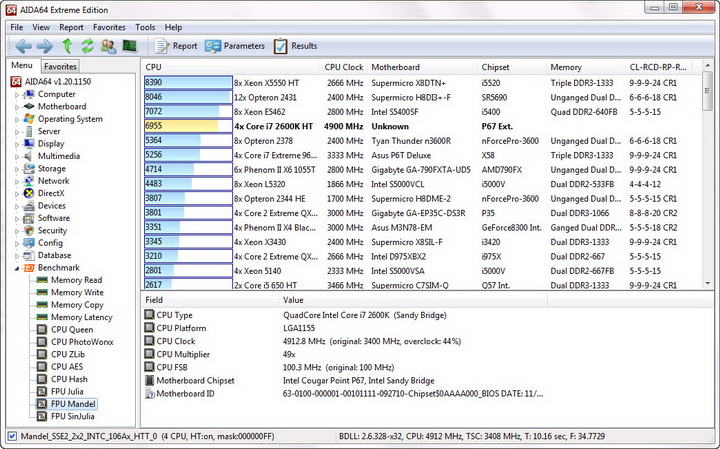The height and width of the screenshot is (449, 720).
Task: Open the CPU Queen benchmark
Action: click(72, 330)
